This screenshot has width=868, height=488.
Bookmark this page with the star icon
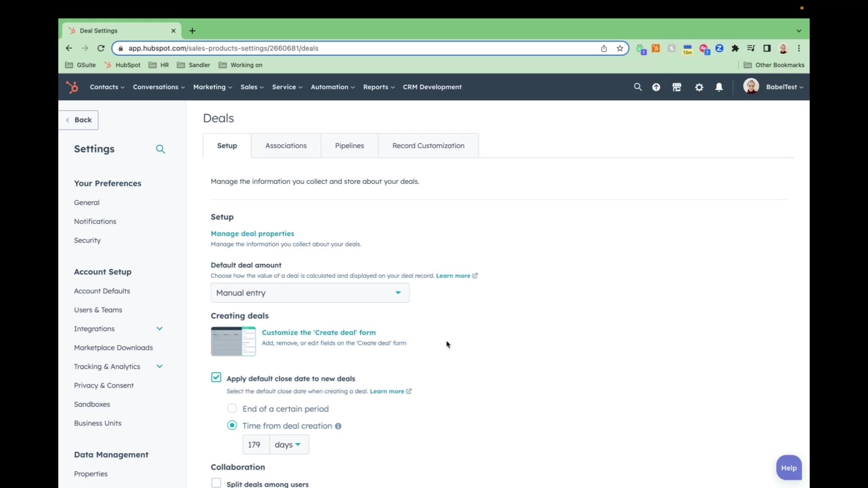(620, 48)
